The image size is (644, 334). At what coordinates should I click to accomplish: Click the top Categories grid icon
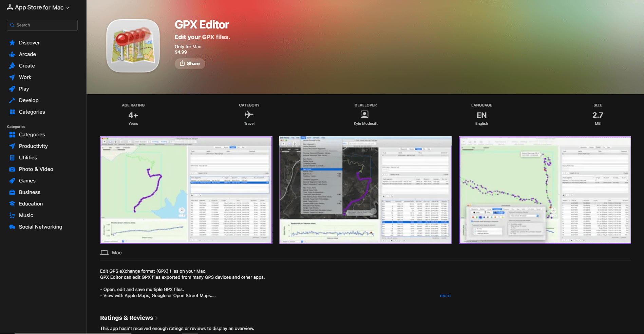click(12, 112)
